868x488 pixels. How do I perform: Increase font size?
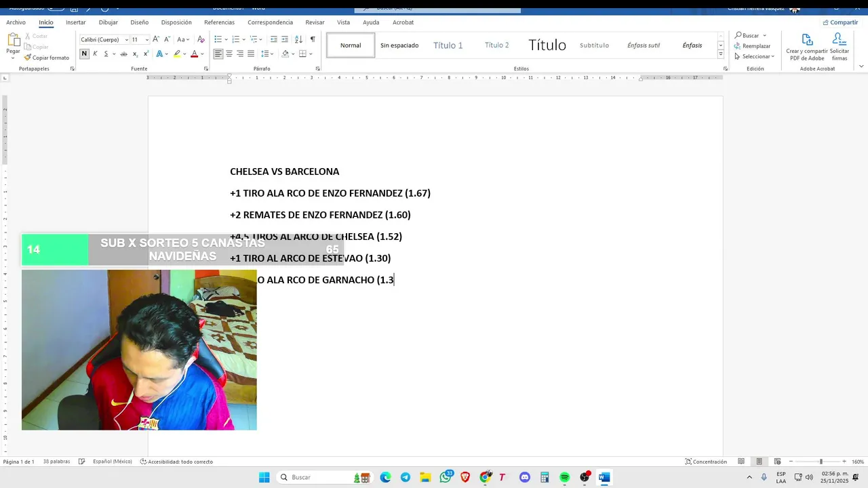156,39
